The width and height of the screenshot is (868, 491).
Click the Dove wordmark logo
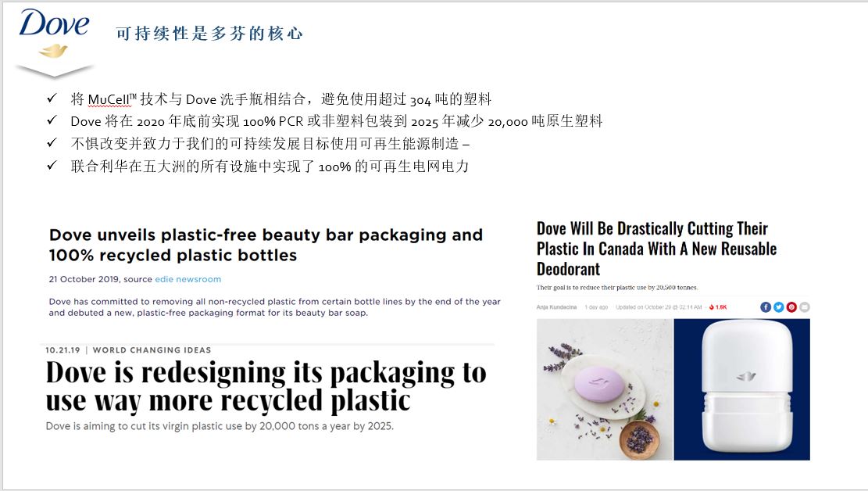click(54, 23)
